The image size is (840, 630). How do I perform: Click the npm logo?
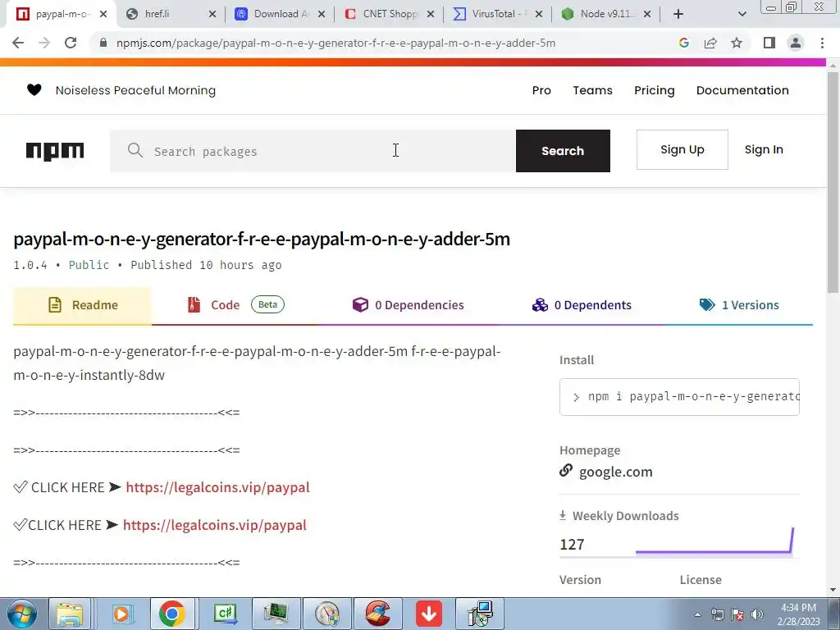[55, 151]
